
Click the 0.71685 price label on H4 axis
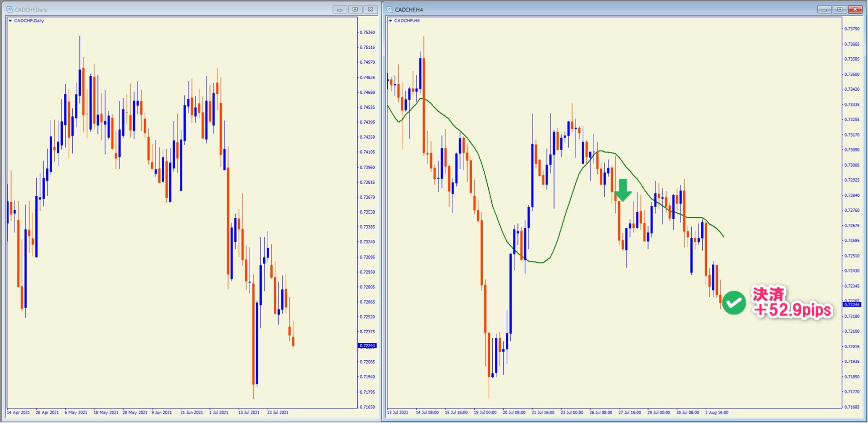tap(852, 407)
